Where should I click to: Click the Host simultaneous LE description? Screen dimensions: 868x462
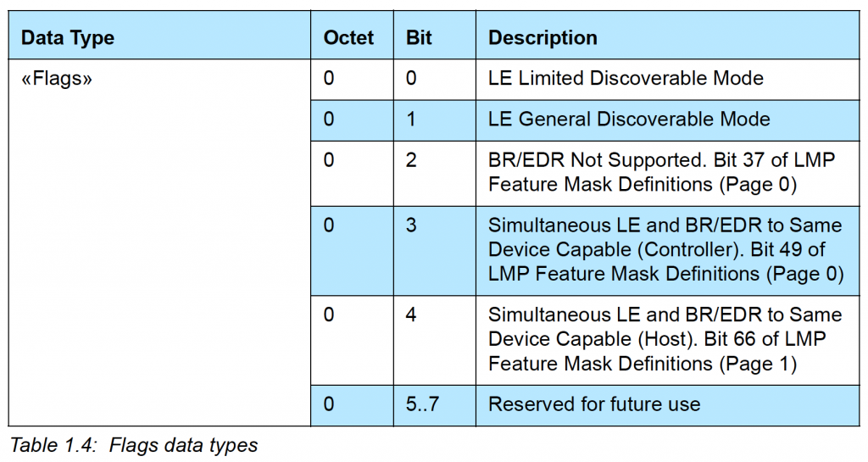point(668,340)
